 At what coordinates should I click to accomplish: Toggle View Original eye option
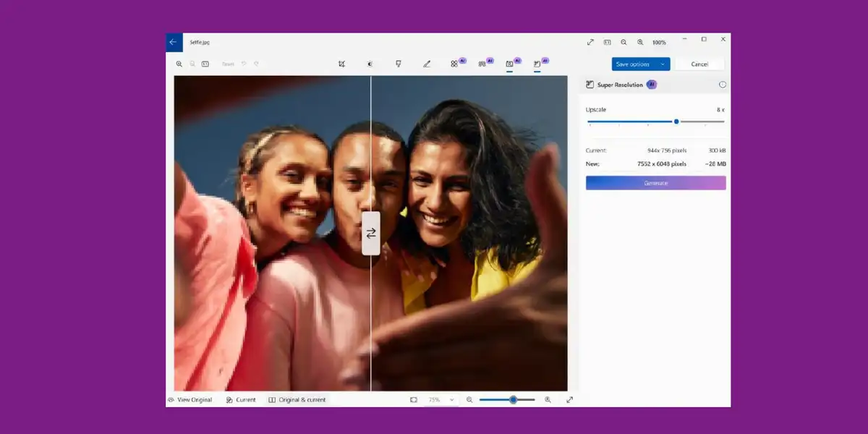(190, 399)
